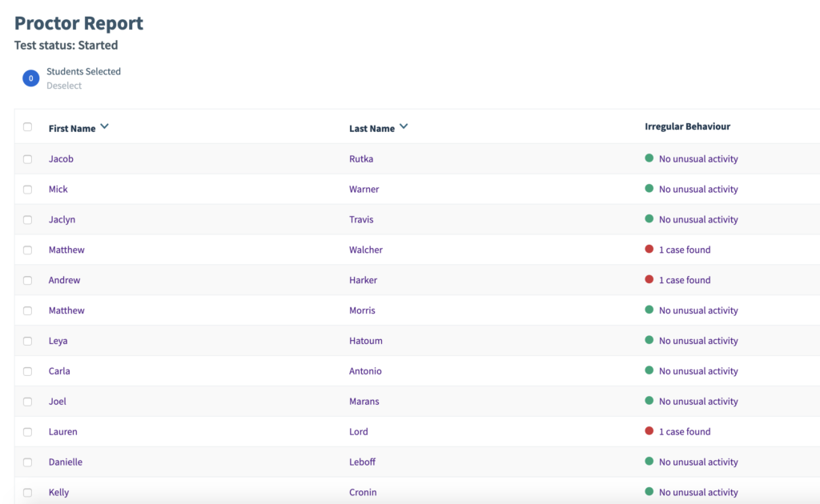Image resolution: width=820 pixels, height=504 pixels.
Task: Open student first name Andrew
Action: click(64, 280)
